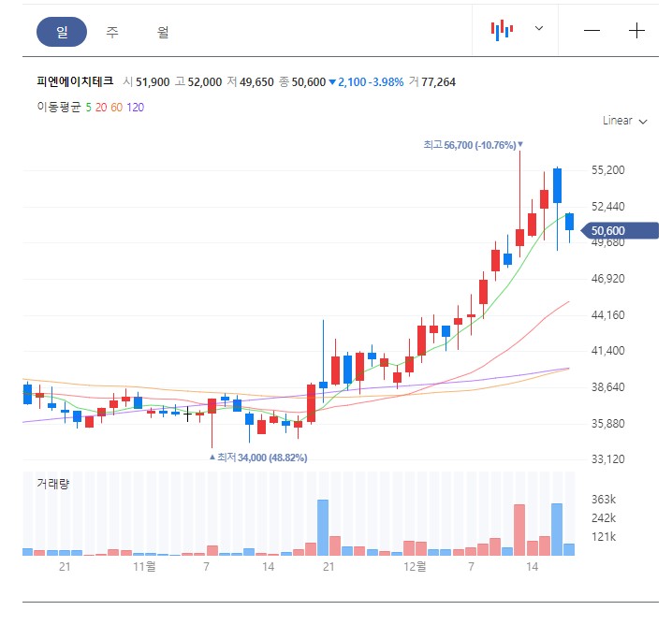672x625 pixels.
Task: Click the 5-day moving average label
Action: (88, 107)
